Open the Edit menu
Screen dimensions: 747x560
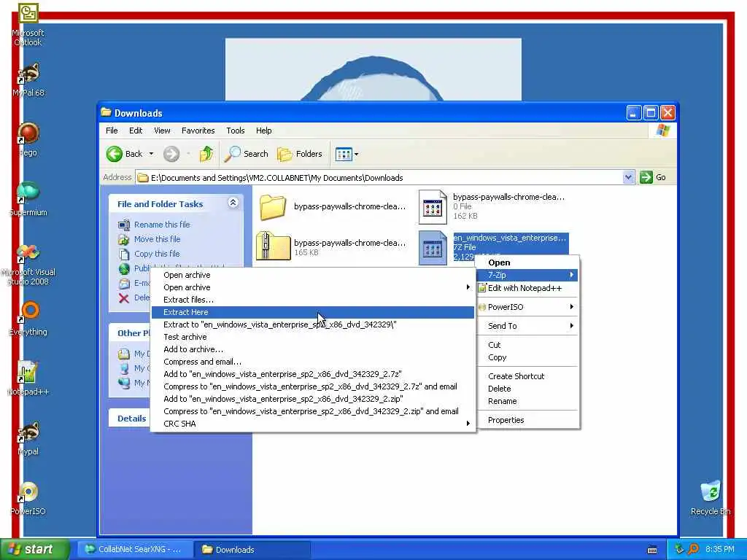pos(135,131)
